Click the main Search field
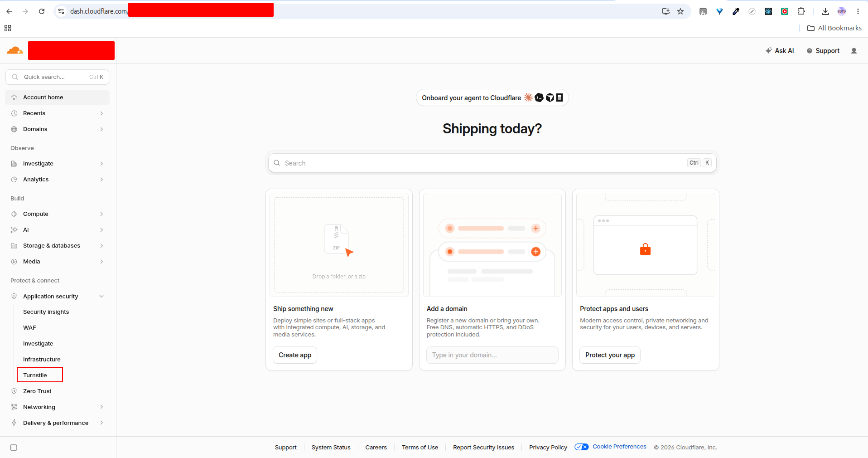This screenshot has height=458, width=868. (x=492, y=163)
